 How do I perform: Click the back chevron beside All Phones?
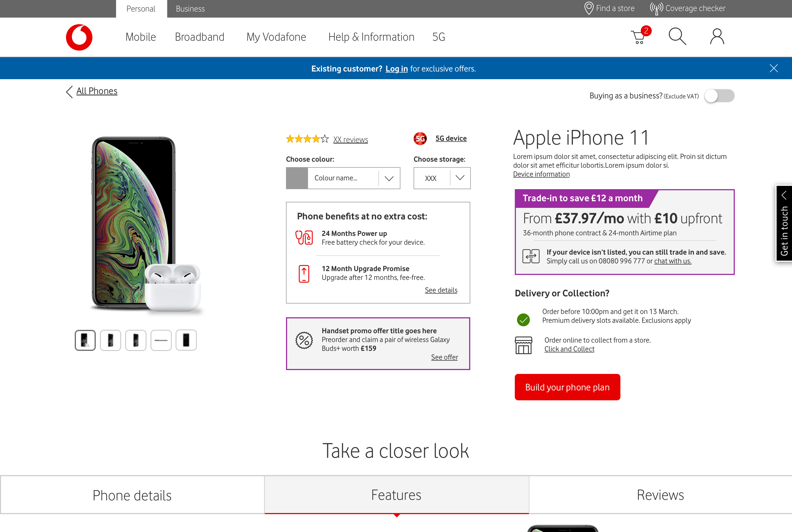[x=69, y=91]
